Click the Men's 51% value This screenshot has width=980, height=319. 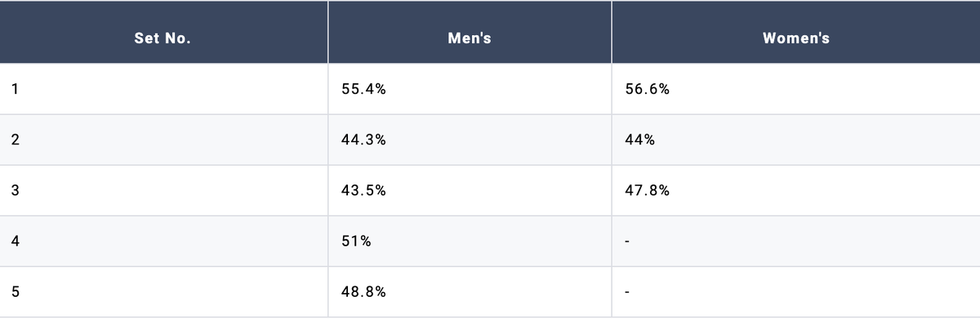[x=356, y=241]
